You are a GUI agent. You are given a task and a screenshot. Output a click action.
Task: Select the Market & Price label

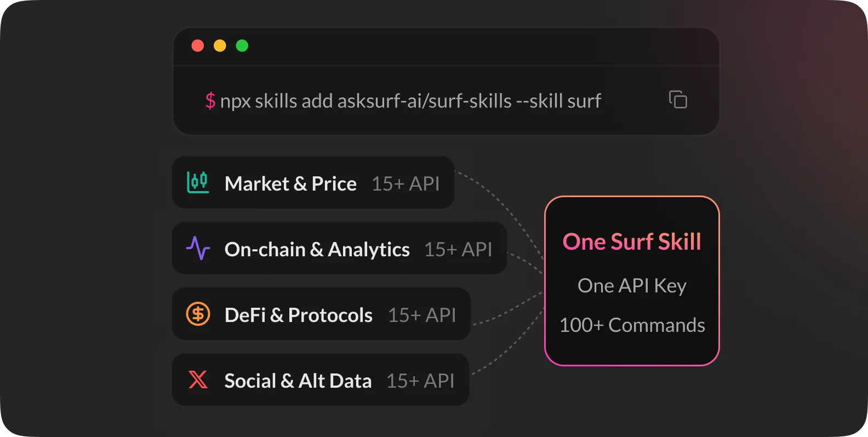point(290,184)
